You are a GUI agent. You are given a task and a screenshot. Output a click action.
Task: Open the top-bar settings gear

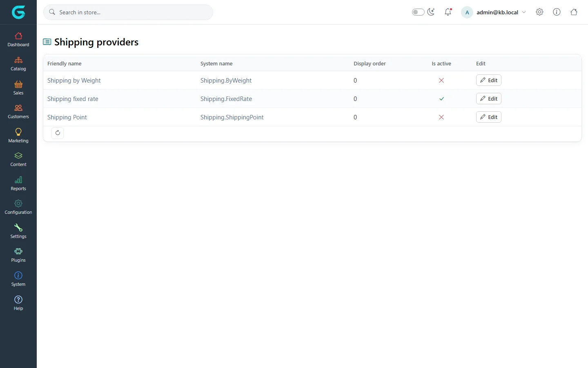(x=539, y=12)
